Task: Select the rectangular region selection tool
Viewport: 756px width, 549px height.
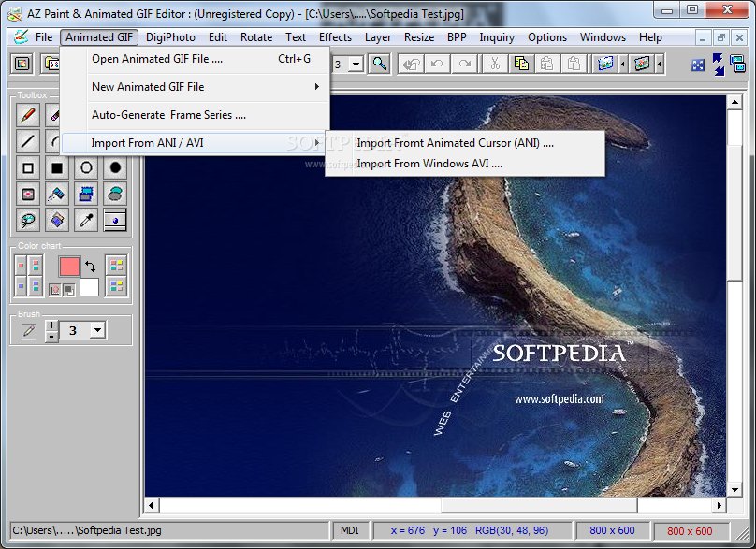Action: pos(86,194)
